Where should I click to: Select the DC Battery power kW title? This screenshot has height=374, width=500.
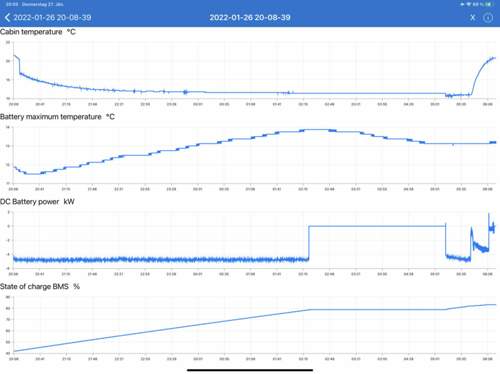point(37,202)
